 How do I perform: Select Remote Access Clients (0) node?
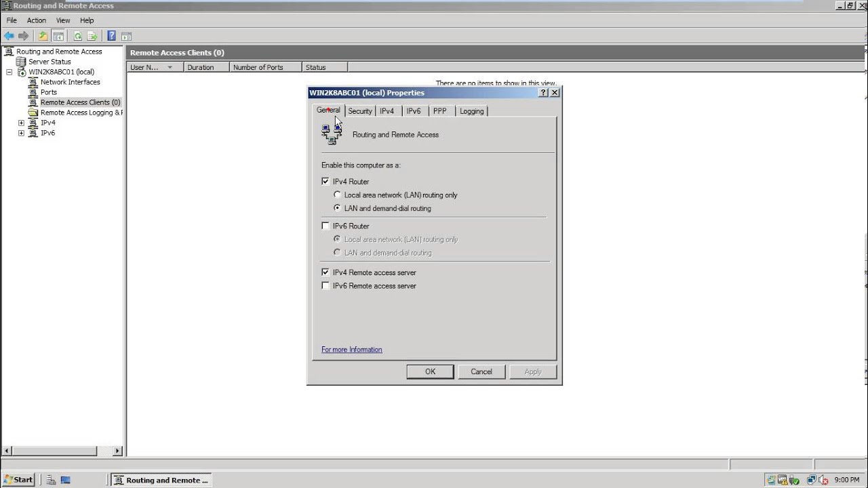(x=80, y=102)
